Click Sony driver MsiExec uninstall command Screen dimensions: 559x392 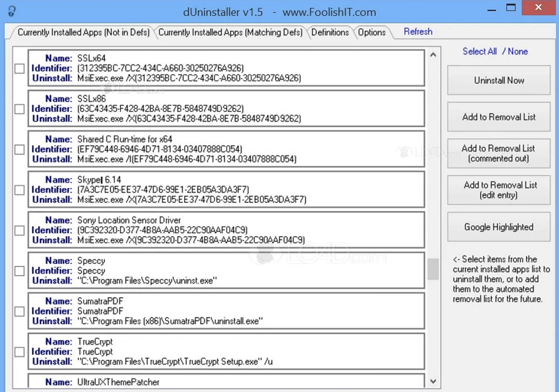pos(191,240)
